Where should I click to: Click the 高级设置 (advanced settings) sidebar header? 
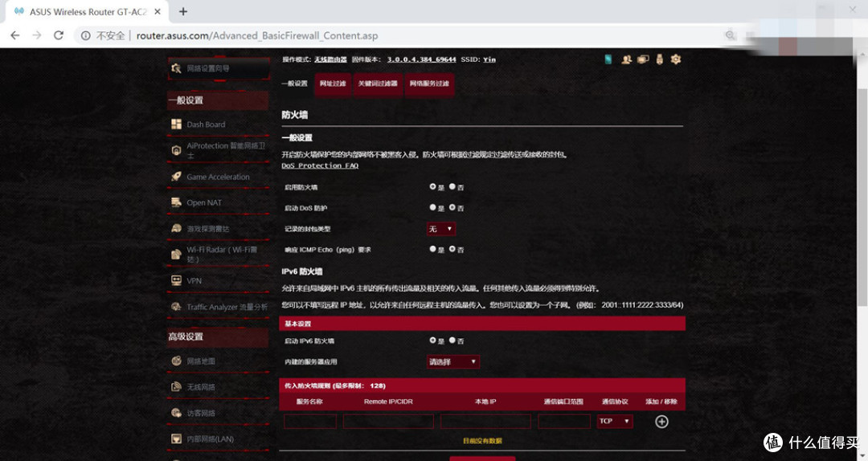coord(218,337)
